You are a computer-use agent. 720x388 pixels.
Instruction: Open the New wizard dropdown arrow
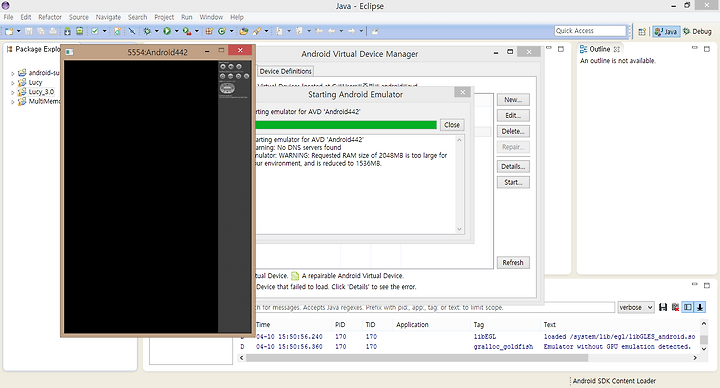[18, 31]
